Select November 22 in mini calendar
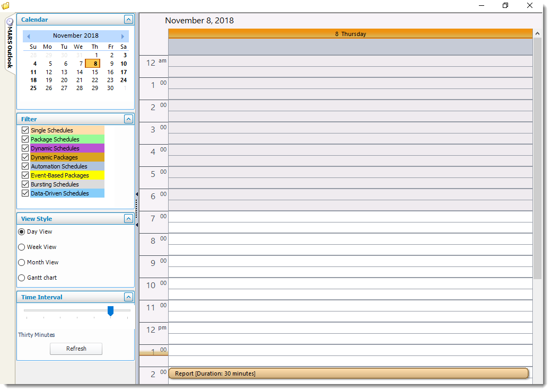This screenshot has height=392, width=551. coord(95,80)
